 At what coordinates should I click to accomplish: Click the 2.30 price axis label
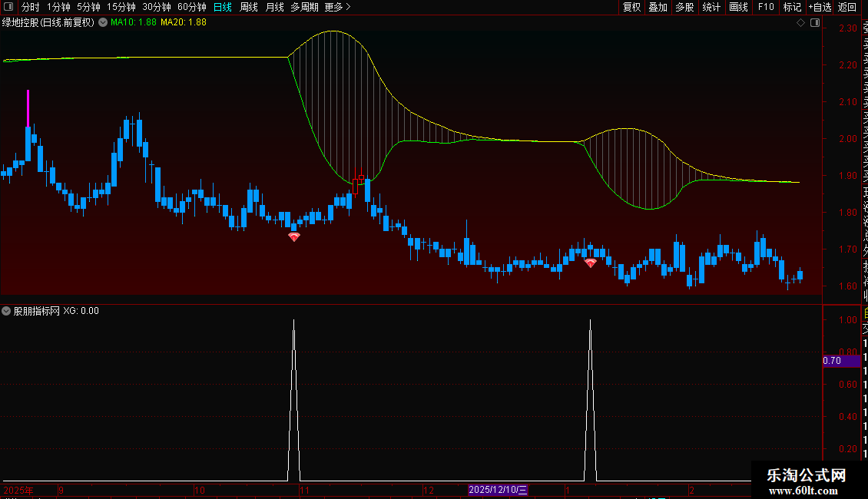click(848, 28)
